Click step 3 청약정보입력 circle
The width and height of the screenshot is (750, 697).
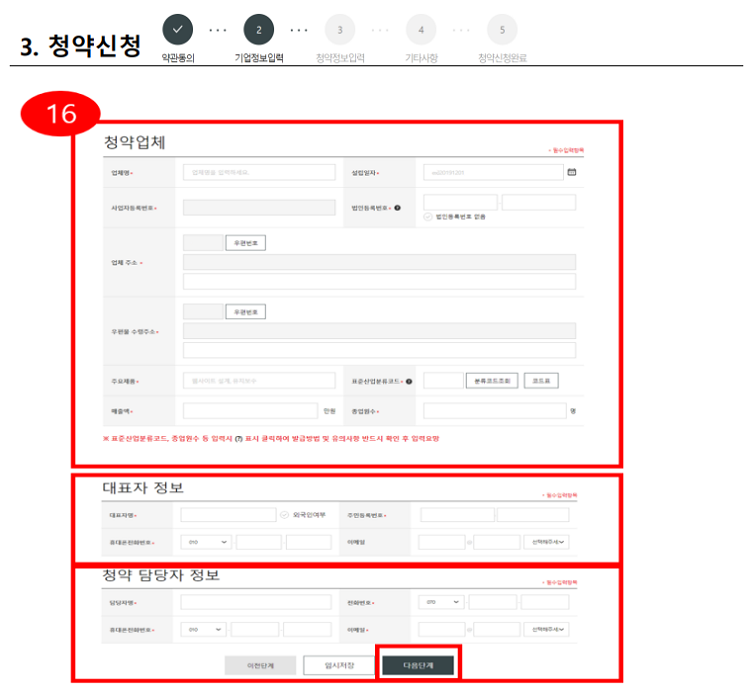click(x=340, y=29)
